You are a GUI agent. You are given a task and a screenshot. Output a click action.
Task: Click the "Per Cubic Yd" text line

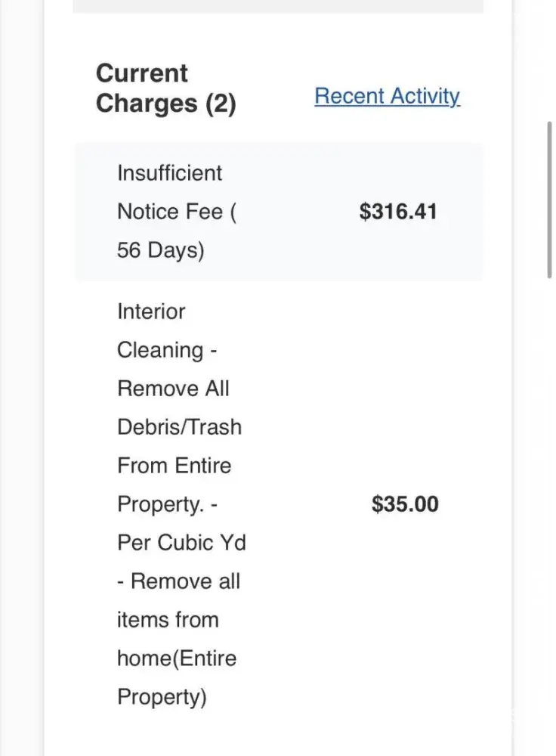pyautogui.click(x=181, y=543)
